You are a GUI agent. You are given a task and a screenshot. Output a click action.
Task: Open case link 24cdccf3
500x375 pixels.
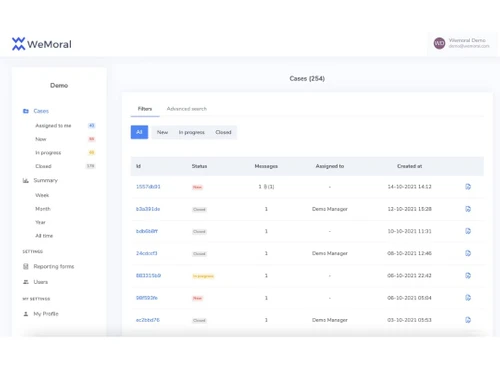[x=147, y=253]
